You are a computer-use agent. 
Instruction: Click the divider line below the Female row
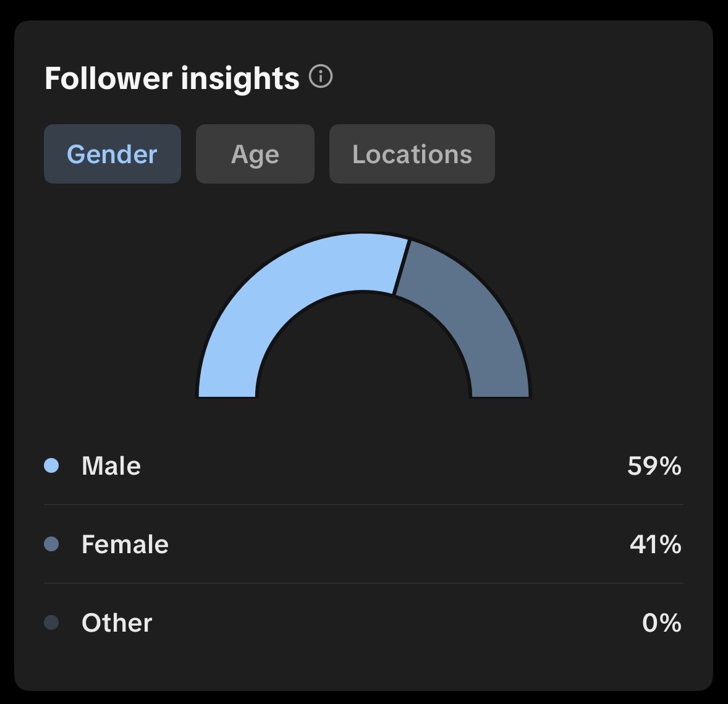[x=363, y=583]
